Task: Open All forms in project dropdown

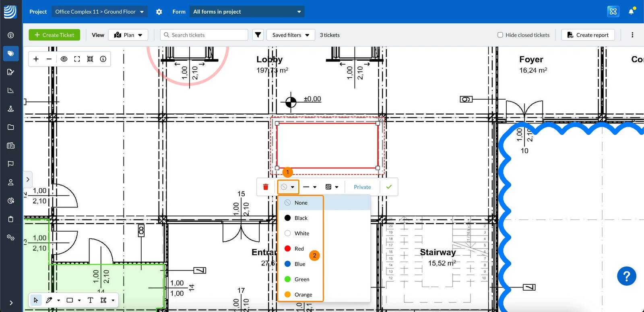Action: [x=247, y=12]
